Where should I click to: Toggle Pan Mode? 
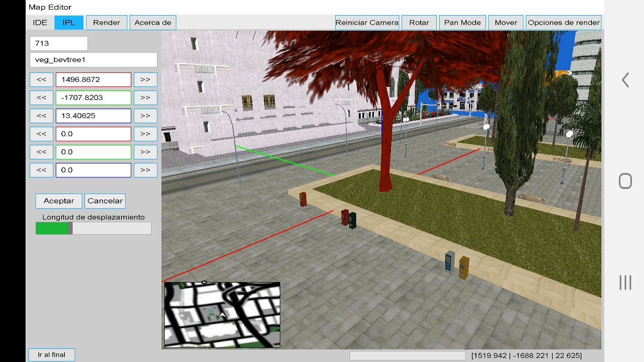point(462,23)
